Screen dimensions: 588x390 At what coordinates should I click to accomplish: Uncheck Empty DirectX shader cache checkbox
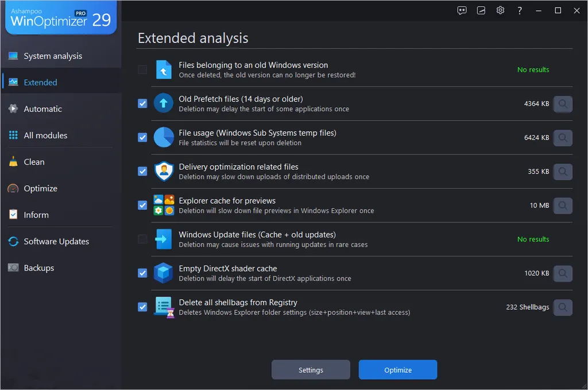[142, 273]
